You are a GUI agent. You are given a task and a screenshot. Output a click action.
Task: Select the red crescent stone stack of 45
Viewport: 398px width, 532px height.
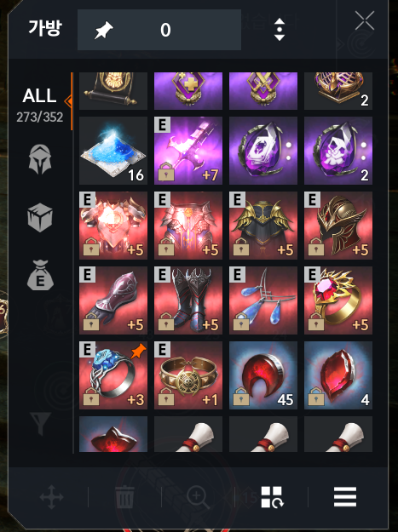coord(263,375)
